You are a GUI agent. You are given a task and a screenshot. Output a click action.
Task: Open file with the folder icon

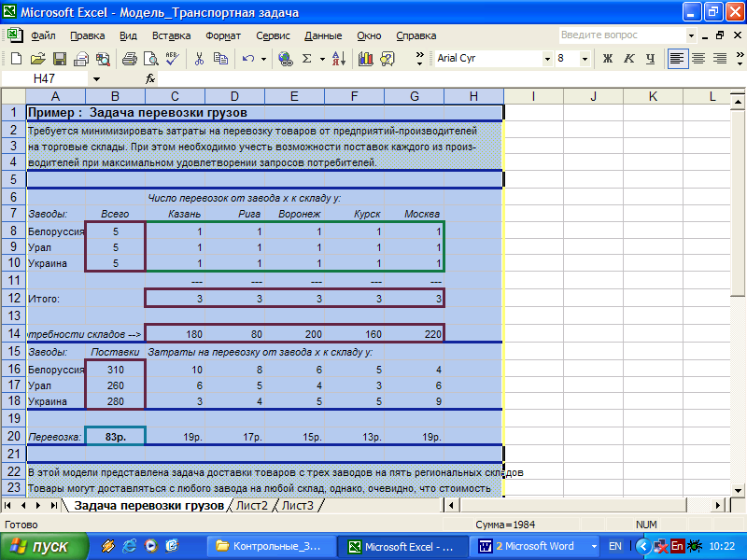tap(36, 58)
